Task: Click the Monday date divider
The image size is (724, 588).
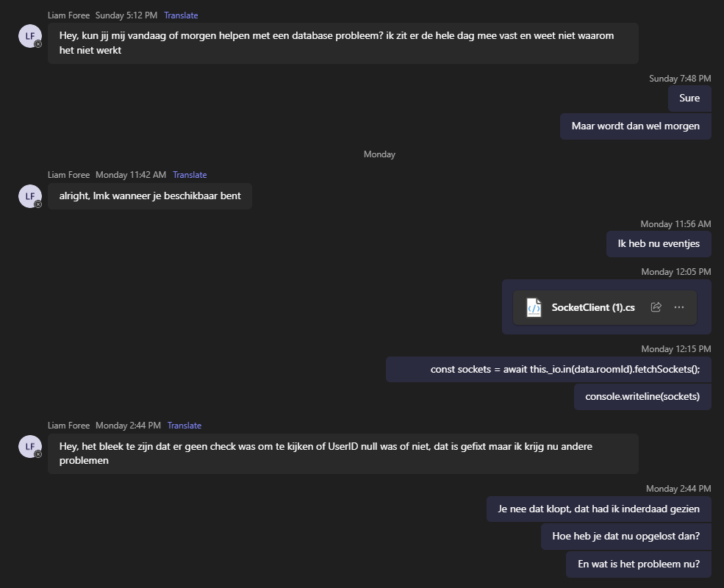Action: coord(379,154)
